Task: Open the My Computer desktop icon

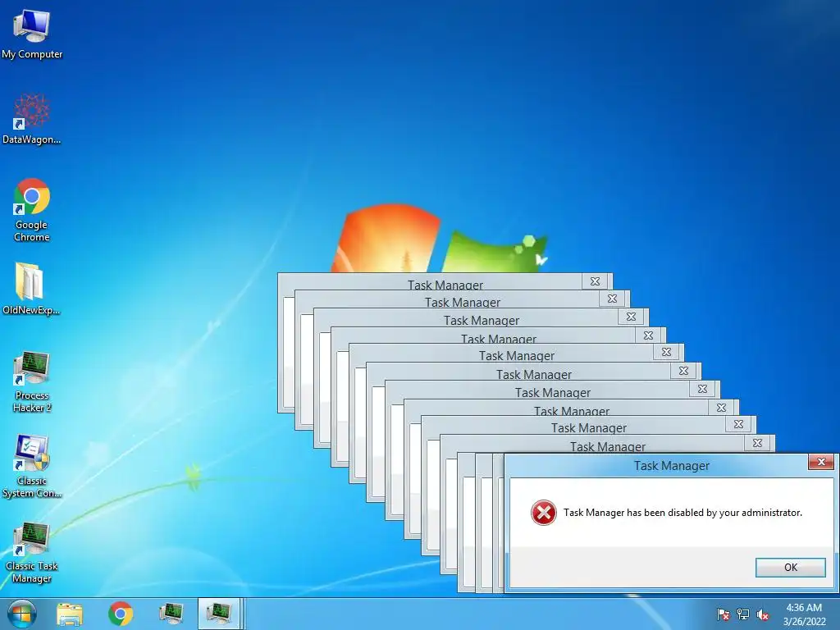Action: pos(32,33)
